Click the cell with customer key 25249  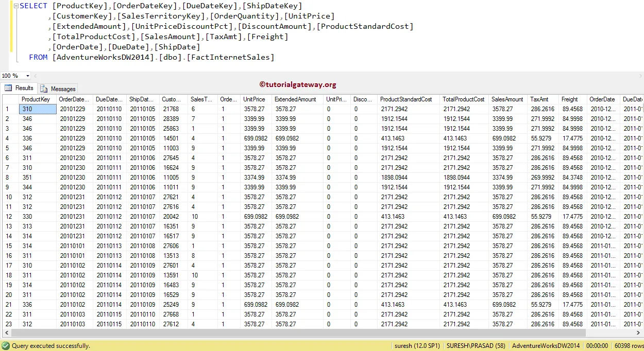pyautogui.click(x=173, y=305)
